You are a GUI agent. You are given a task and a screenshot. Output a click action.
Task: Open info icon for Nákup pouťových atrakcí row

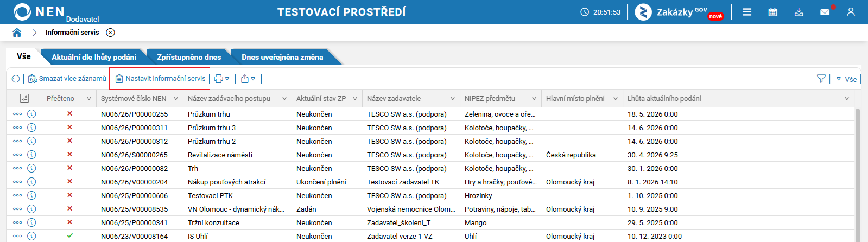[x=31, y=182]
